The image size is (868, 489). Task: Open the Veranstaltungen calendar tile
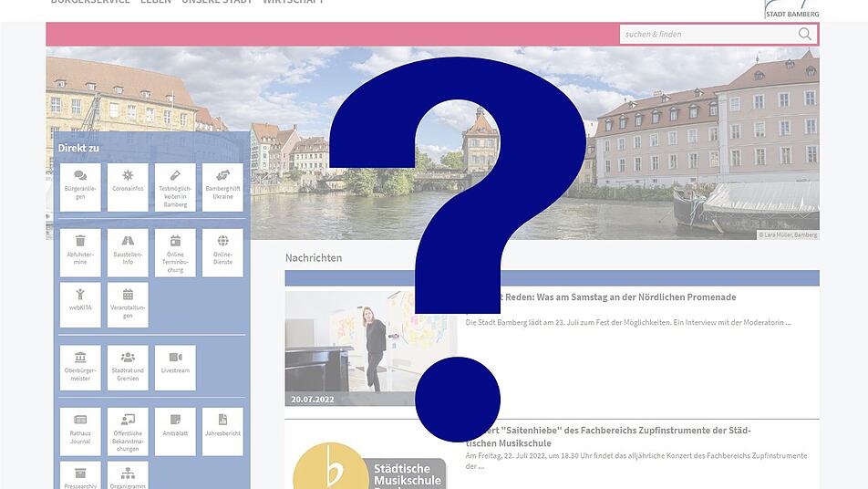click(x=128, y=305)
